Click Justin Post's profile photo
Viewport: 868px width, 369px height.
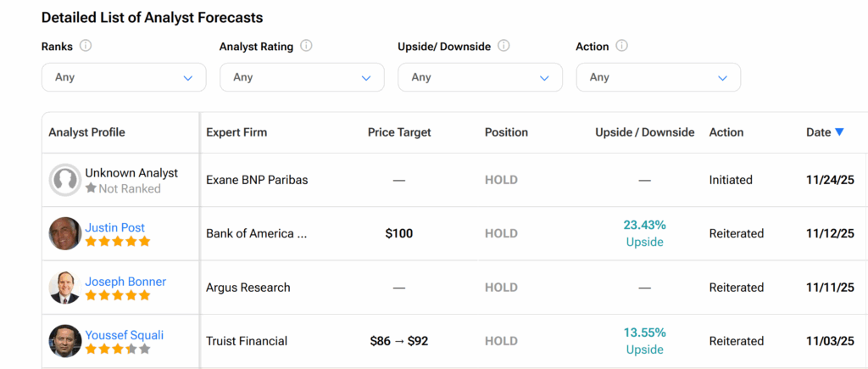pos(64,233)
